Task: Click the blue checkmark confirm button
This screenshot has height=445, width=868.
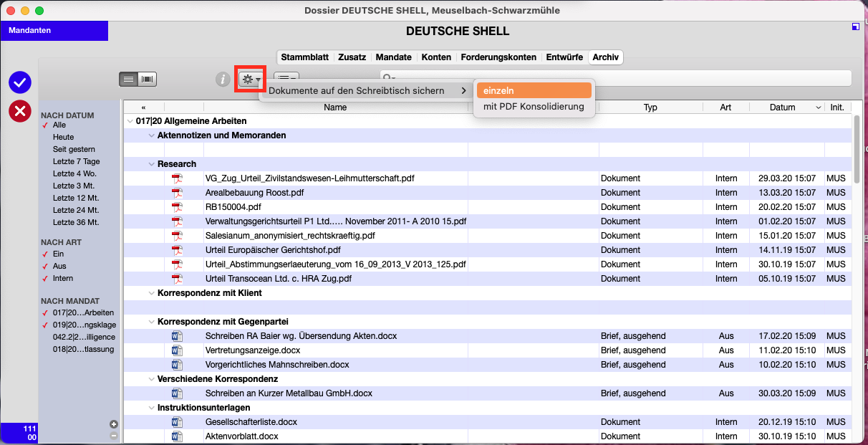Action: point(20,82)
